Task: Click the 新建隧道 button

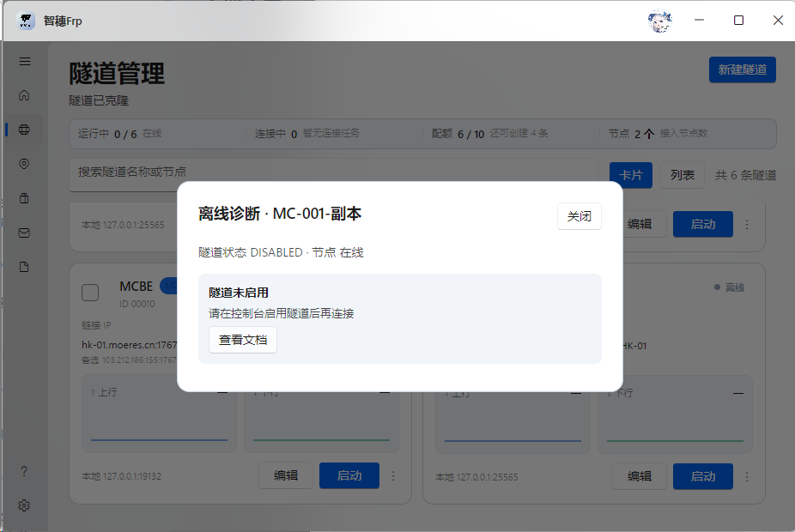Action: (743, 70)
